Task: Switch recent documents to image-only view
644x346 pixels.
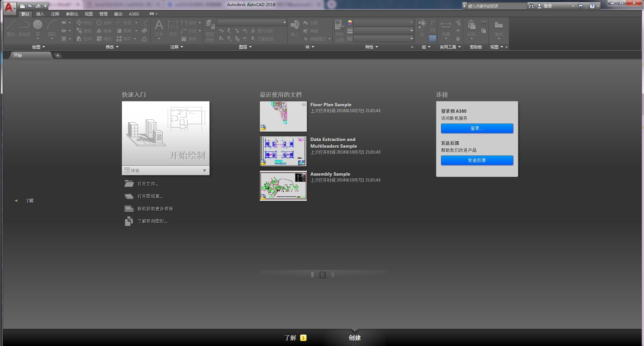Action: [313, 275]
